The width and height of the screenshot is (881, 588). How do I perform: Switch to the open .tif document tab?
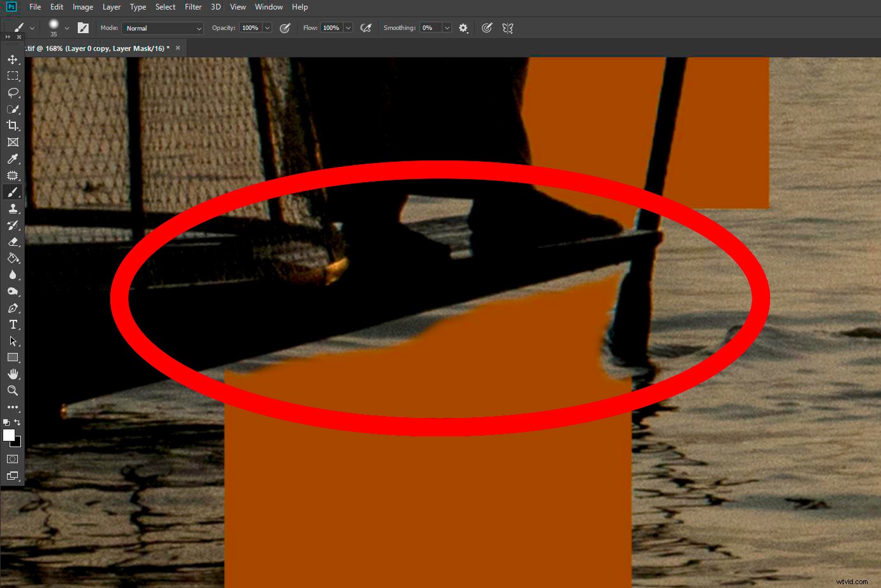click(96, 48)
